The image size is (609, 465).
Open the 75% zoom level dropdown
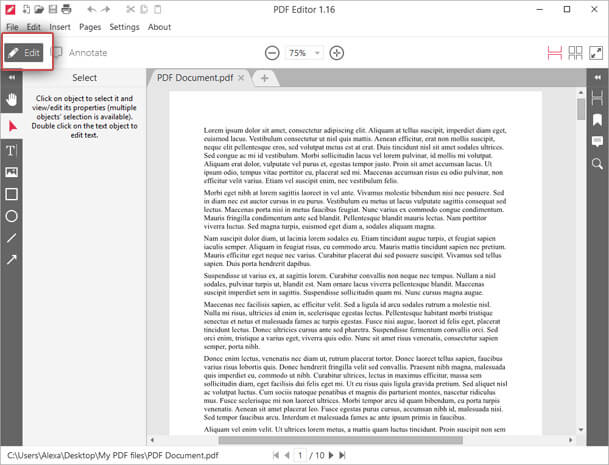pos(302,53)
